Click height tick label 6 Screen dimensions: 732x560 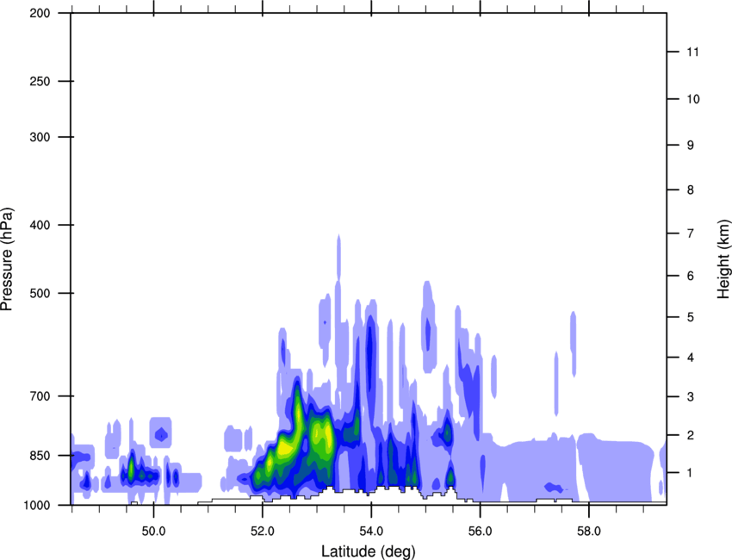click(x=691, y=276)
